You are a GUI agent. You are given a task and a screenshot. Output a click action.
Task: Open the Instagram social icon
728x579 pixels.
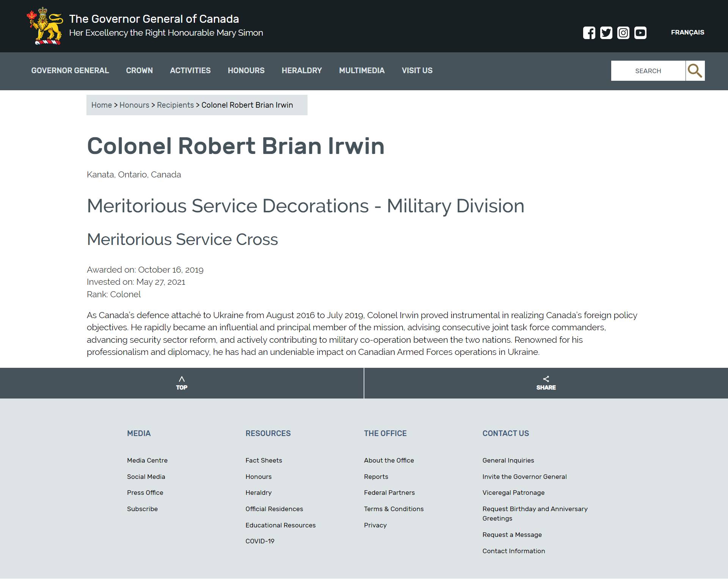[x=623, y=33]
